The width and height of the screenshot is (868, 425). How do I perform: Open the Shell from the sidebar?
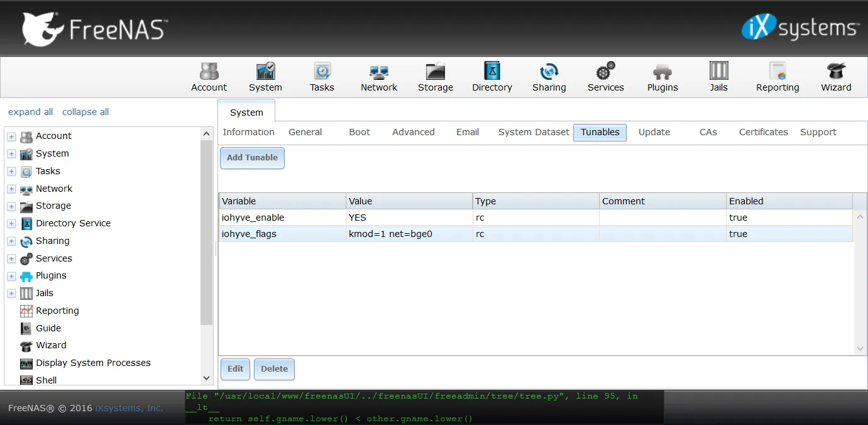(45, 380)
